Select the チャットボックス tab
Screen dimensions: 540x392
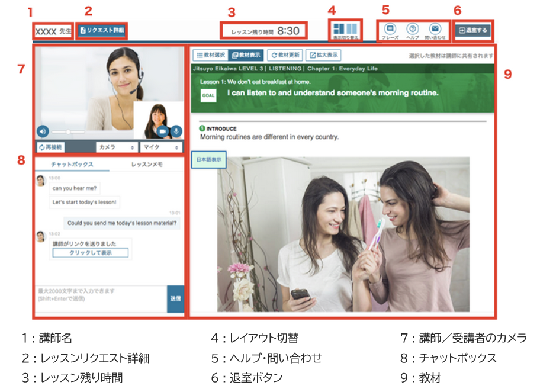pos(72,164)
